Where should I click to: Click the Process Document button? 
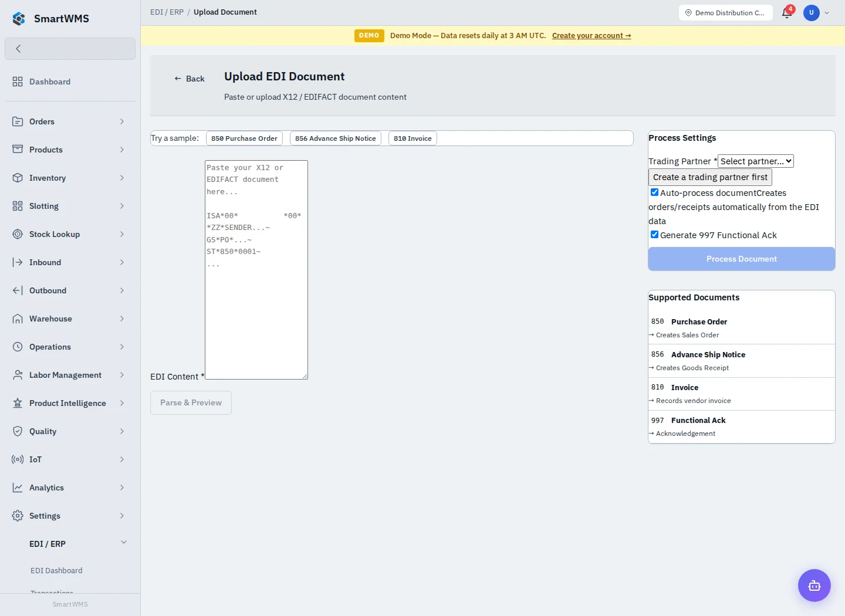tap(742, 259)
